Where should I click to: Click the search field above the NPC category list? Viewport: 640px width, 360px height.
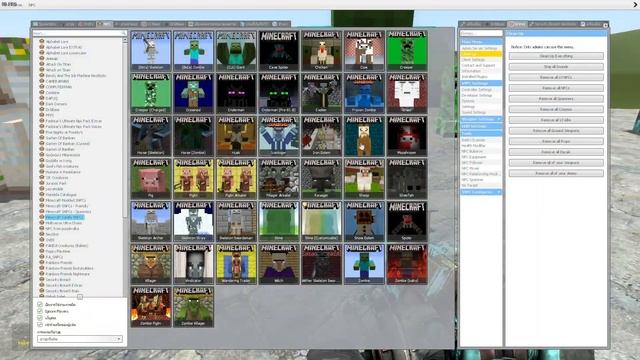click(x=80, y=33)
